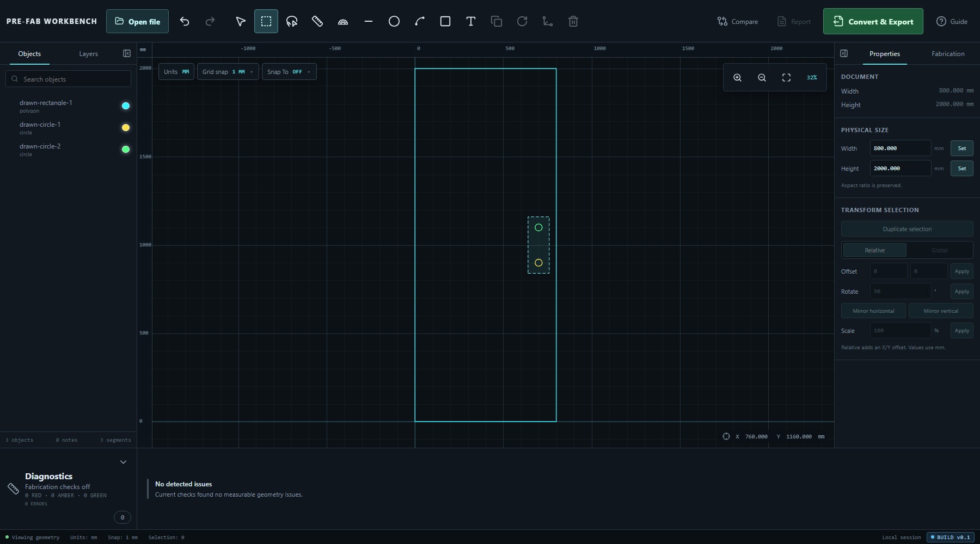Screen dimensions: 980x544
Task: Click Convert & Export
Action: pos(873,21)
